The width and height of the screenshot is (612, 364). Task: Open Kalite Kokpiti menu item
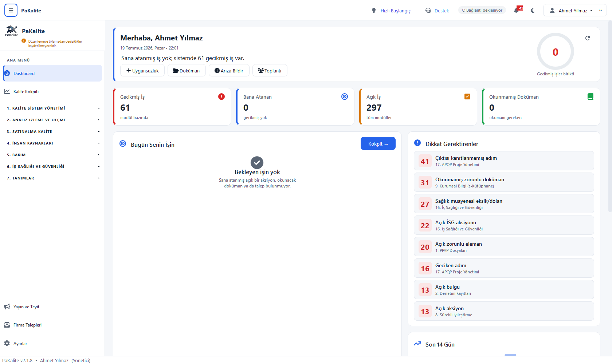pos(52,91)
